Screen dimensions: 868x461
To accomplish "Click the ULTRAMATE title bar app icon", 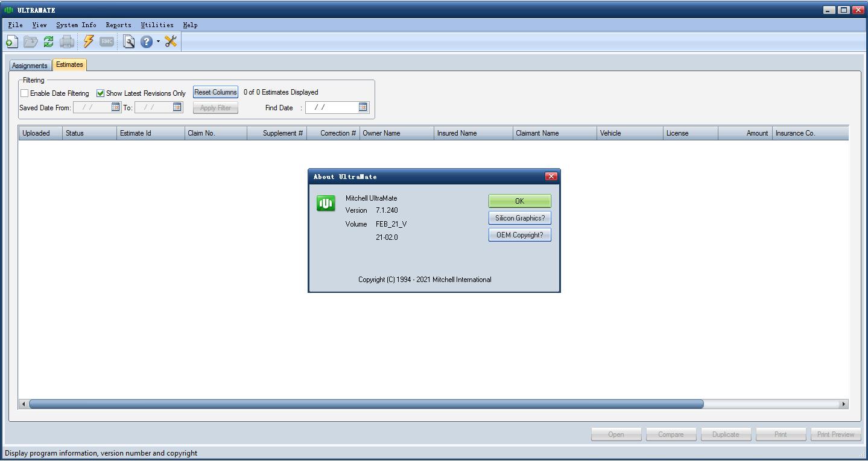I will pos(8,10).
